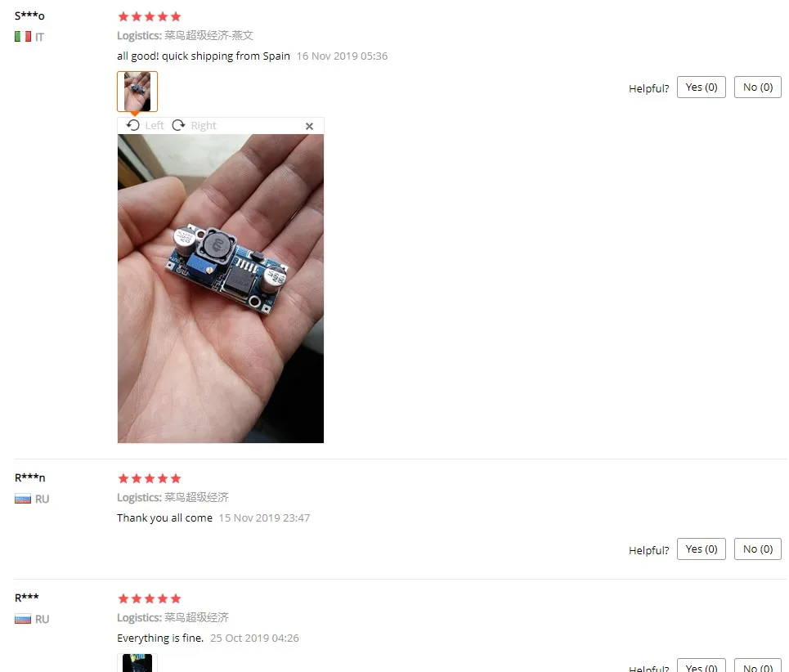
Task: Vote No on the 'Thank you all come' review
Action: [758, 549]
